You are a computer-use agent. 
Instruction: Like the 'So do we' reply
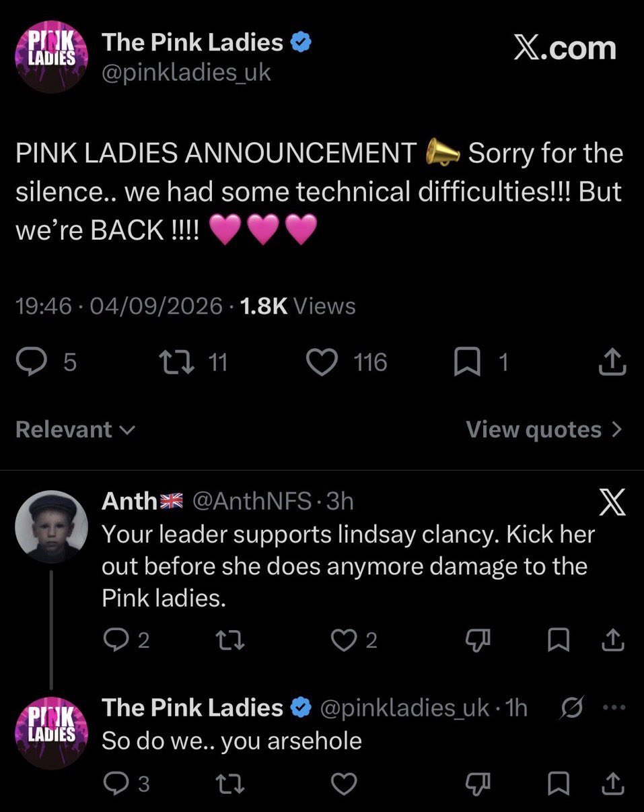point(344,784)
